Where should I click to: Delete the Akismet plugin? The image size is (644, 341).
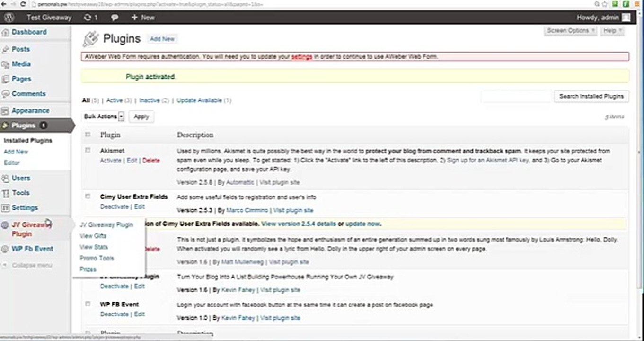151,161
